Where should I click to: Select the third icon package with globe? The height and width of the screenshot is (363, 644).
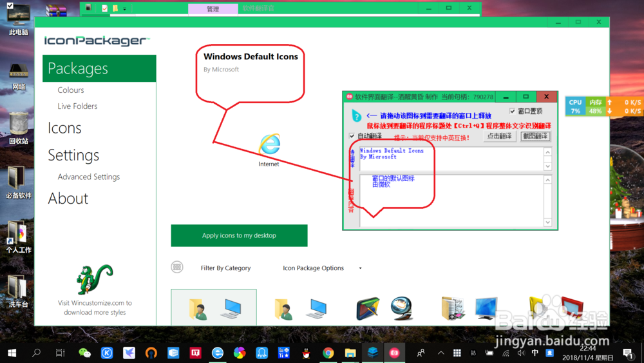(384, 308)
